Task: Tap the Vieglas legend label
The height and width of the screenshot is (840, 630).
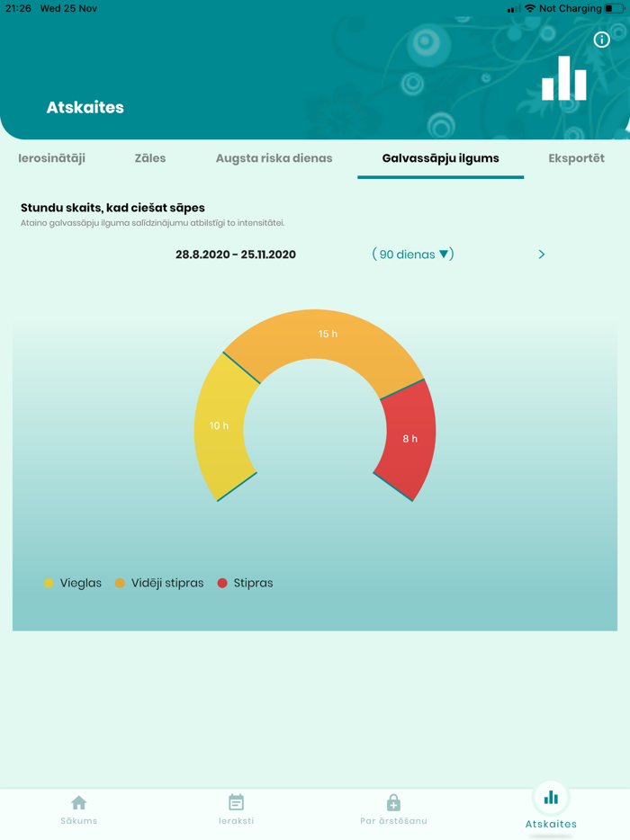Action: tap(80, 583)
